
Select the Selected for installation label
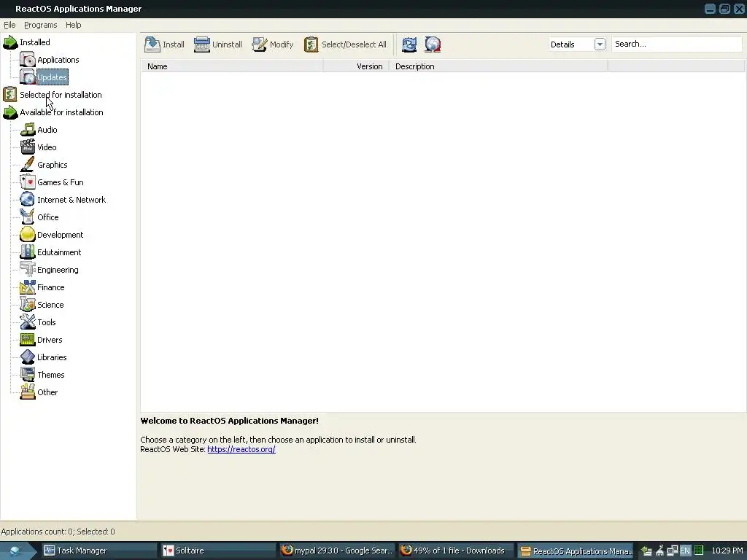tap(61, 95)
